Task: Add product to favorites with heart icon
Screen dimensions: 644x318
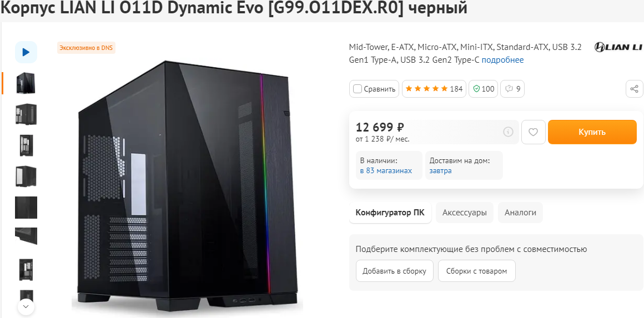Action: [x=533, y=132]
